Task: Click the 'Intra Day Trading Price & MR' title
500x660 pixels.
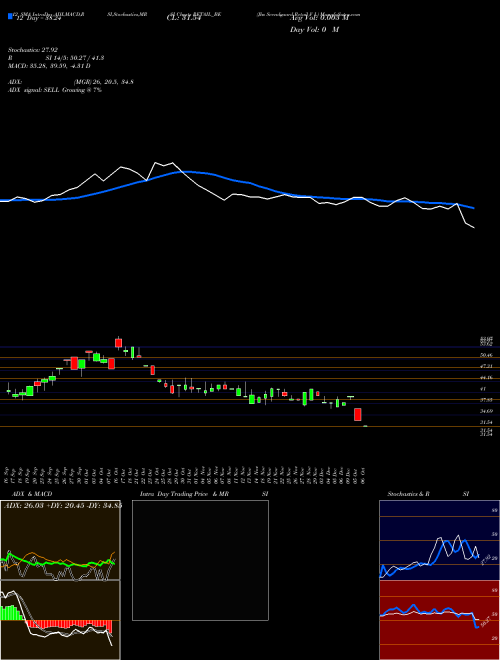Action: pos(184,494)
